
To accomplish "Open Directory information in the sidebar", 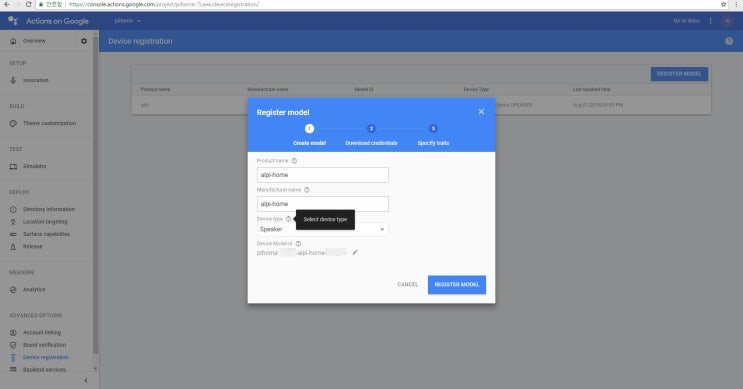I will pos(49,209).
